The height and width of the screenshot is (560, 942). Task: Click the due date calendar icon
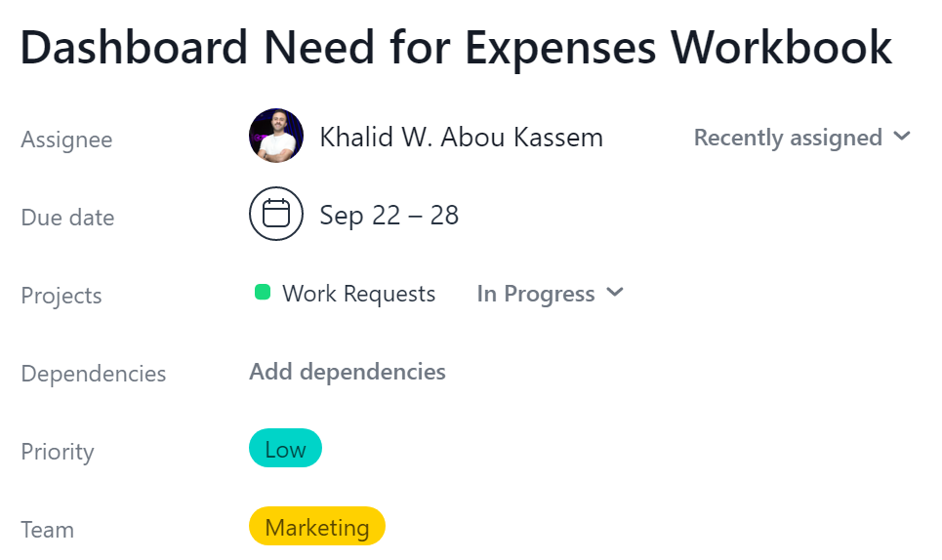pos(275,214)
